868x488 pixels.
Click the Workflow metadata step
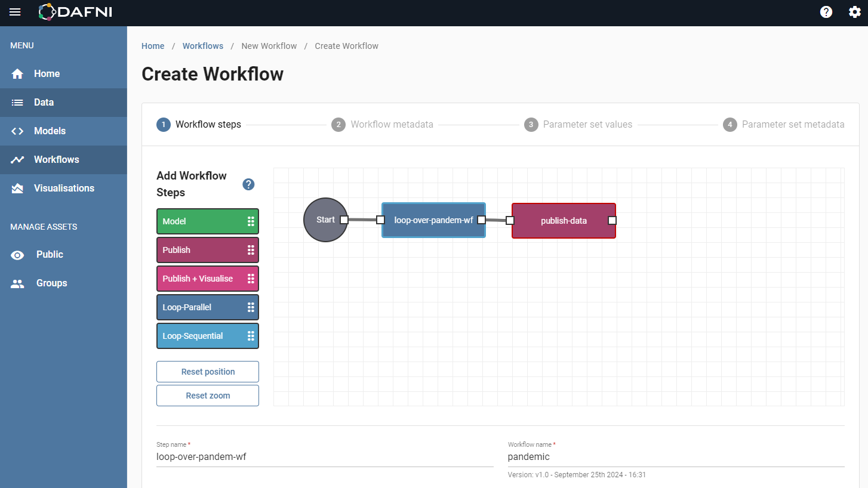(382, 124)
